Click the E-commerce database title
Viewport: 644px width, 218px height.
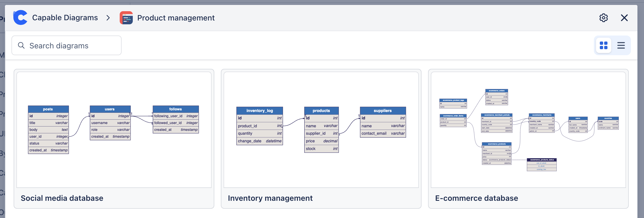click(476, 198)
